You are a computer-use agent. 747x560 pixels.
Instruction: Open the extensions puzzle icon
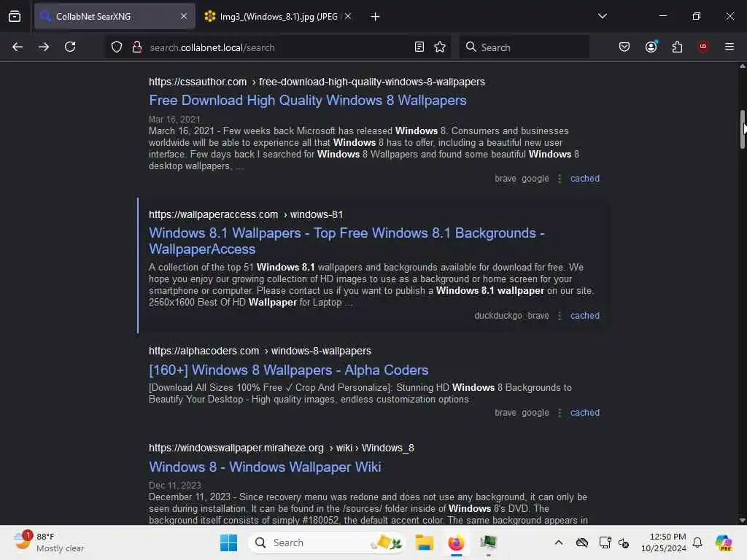click(677, 47)
